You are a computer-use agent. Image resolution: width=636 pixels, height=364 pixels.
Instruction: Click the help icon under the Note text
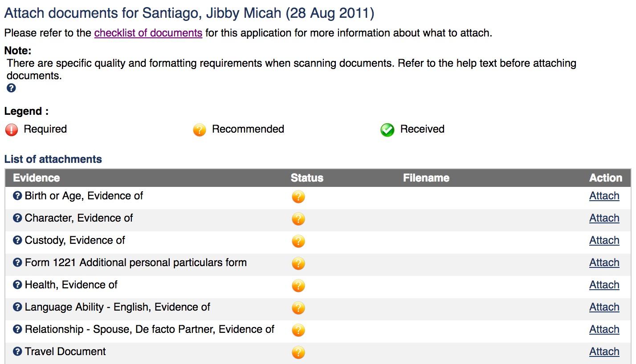11,88
